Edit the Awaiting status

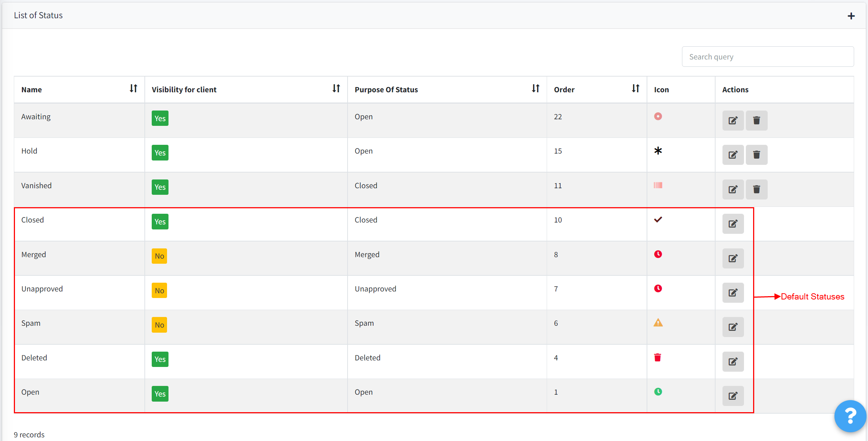(733, 120)
